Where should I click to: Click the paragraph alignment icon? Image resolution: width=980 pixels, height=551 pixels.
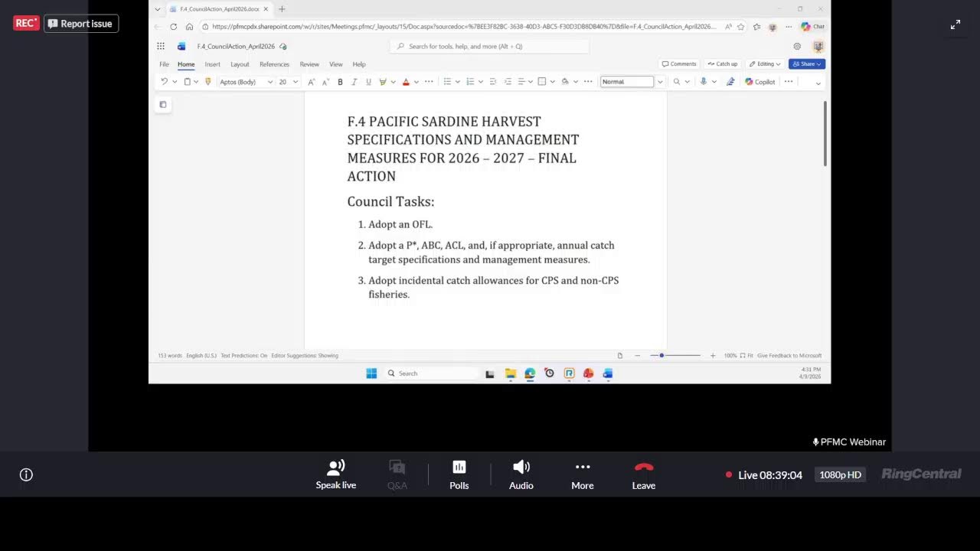[521, 82]
